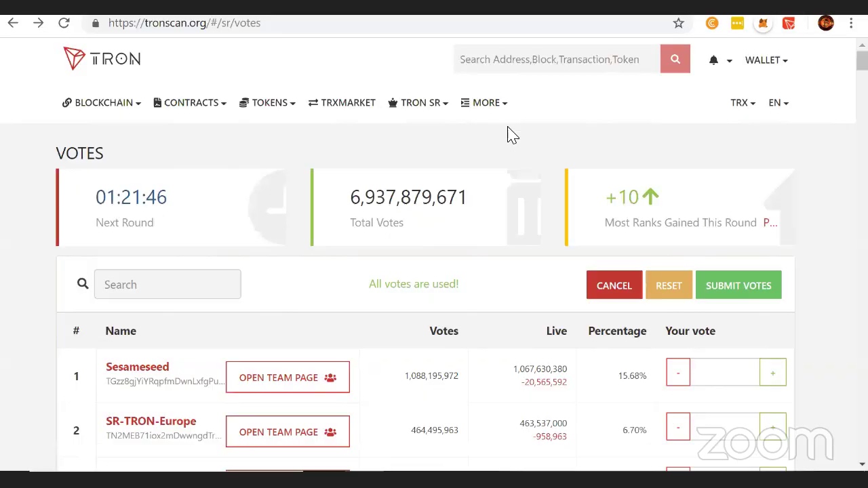
Task: Open the WALLET dropdown
Action: [x=766, y=60]
